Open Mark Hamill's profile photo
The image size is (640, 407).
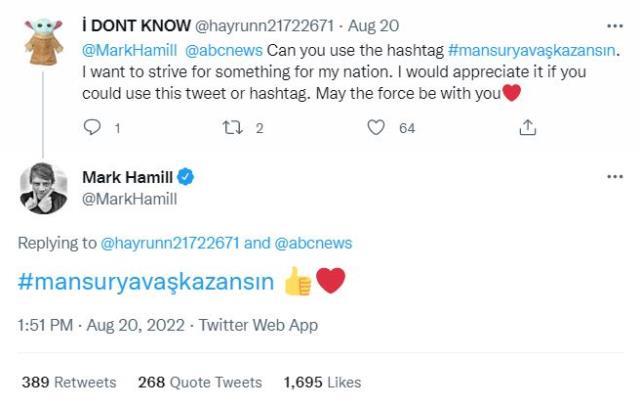pos(43,187)
